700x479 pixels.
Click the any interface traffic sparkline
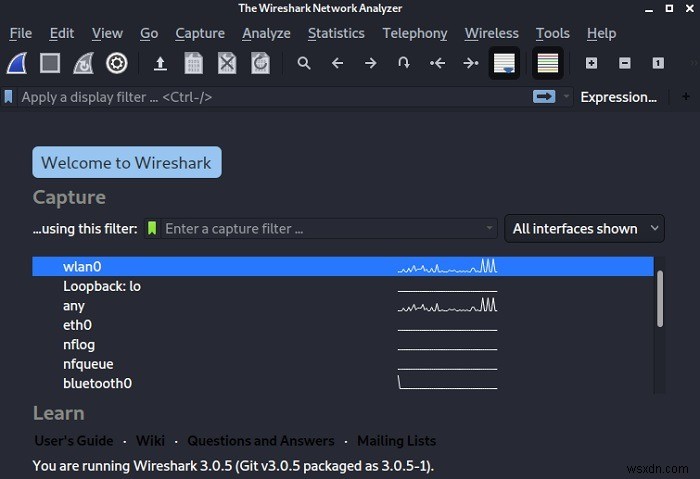pyautogui.click(x=447, y=305)
